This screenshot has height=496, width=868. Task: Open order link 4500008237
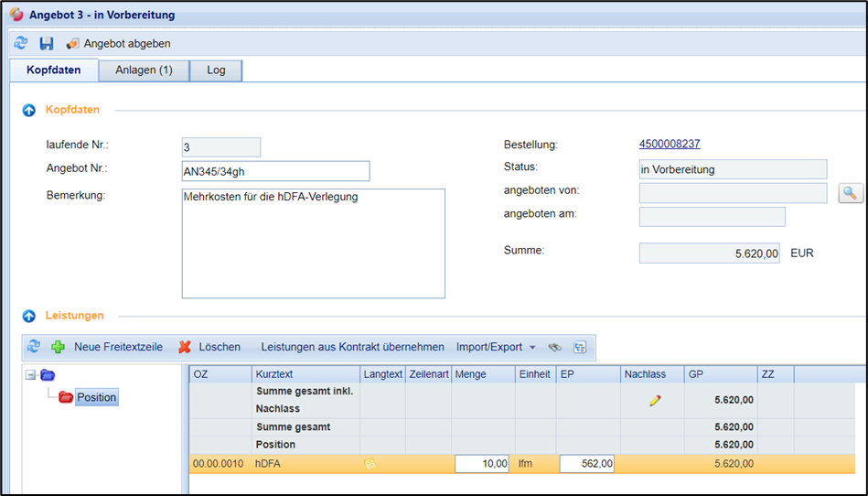670,144
